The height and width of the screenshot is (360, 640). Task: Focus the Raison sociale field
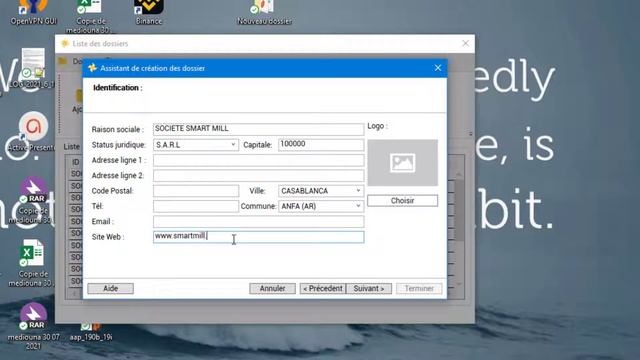[x=258, y=129]
